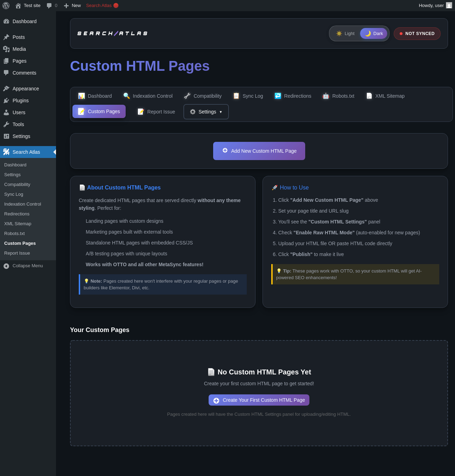
Task: Click the Custom HTML Pages heading
Action: (140, 66)
